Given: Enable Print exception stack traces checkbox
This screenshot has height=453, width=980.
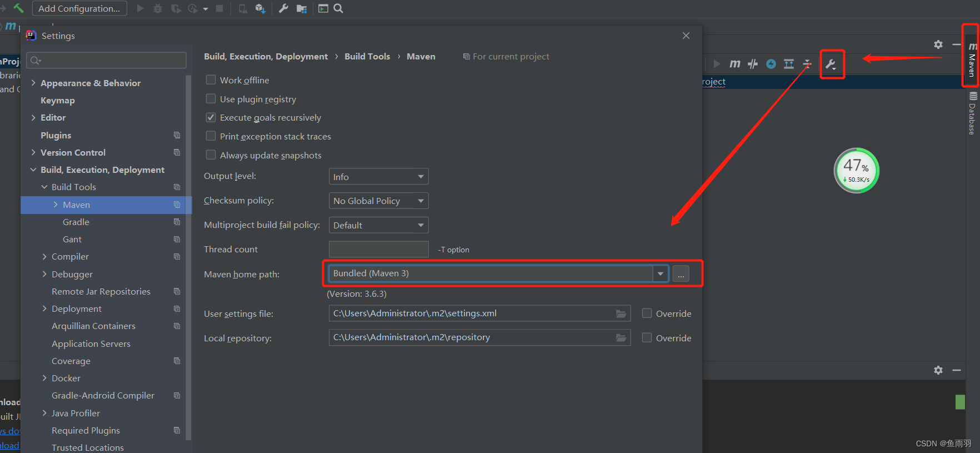Looking at the screenshot, I should click(211, 136).
